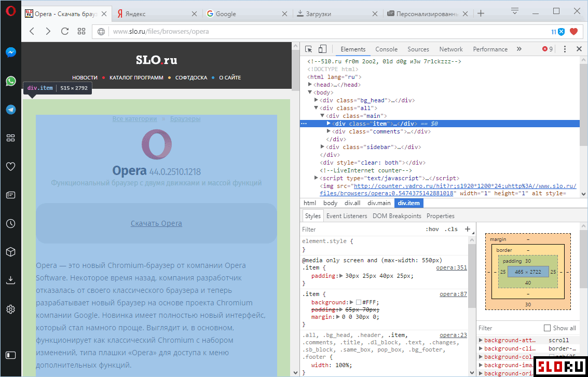Toggle sidebar panel icon at bottom left
Viewport: 588px width, 377px height.
click(x=10, y=355)
